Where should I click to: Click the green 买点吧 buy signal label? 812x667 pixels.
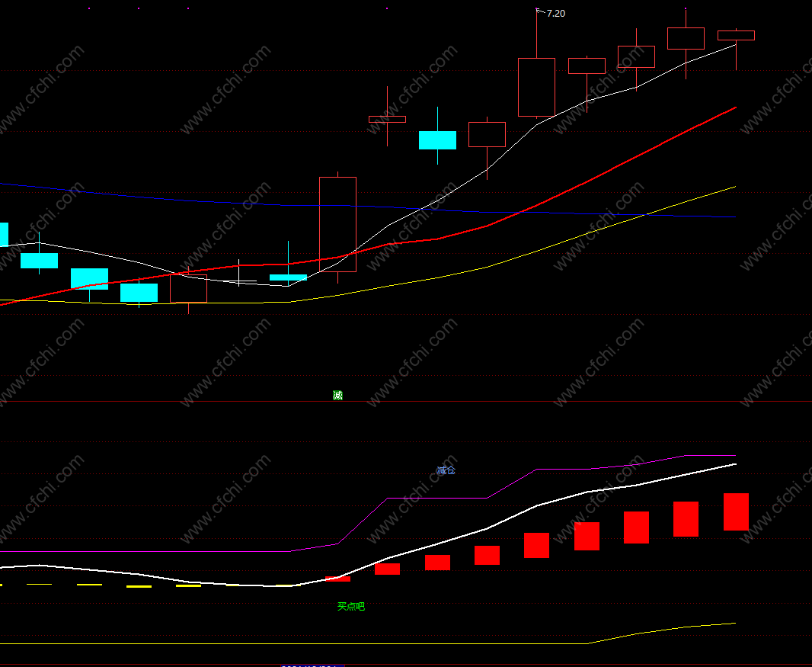coord(351,606)
